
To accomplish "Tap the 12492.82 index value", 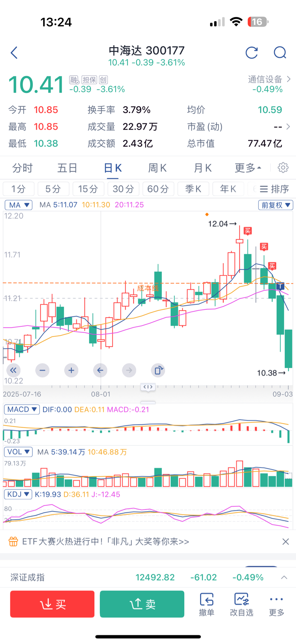I will (155, 577).
